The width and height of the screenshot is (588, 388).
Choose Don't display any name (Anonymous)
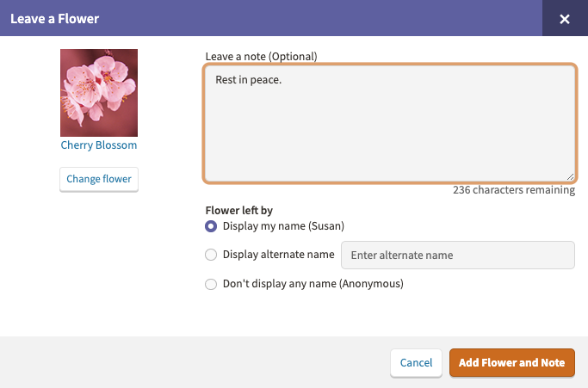coord(211,284)
